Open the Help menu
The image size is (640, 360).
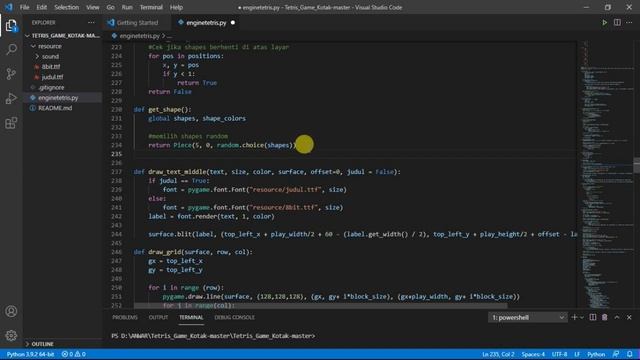pos(176,7)
